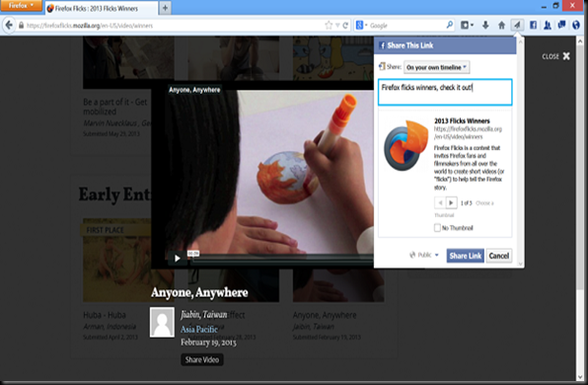The height and width of the screenshot is (385, 588).
Task: Click the Share Link button
Action: coord(465,256)
